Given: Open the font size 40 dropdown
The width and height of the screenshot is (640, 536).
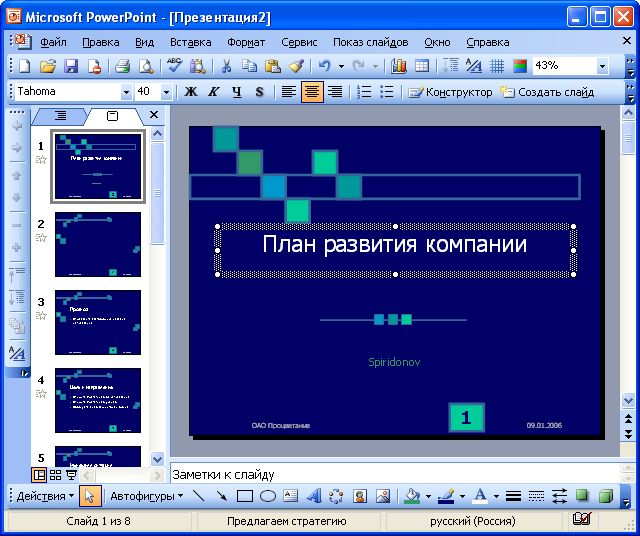Looking at the screenshot, I should (166, 92).
